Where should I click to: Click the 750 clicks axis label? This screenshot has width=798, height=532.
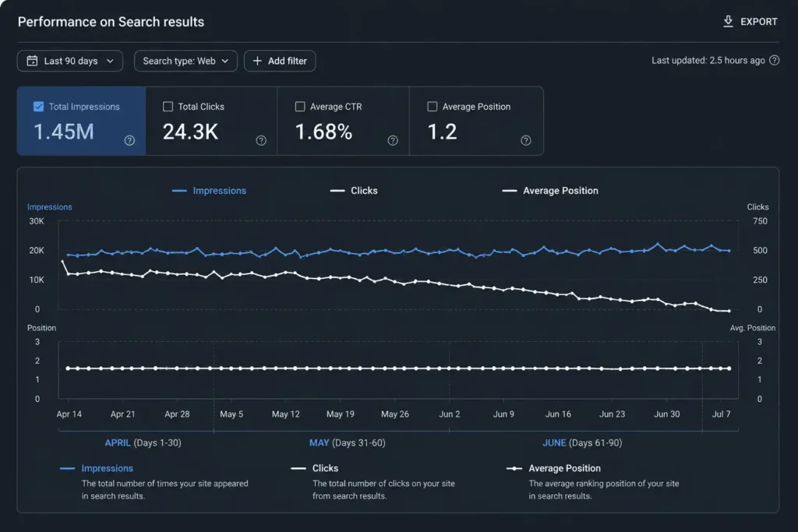point(760,221)
